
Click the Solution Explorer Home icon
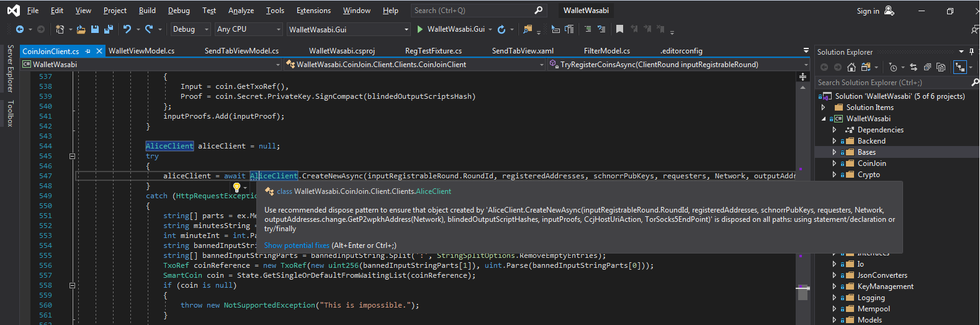pyautogui.click(x=852, y=67)
